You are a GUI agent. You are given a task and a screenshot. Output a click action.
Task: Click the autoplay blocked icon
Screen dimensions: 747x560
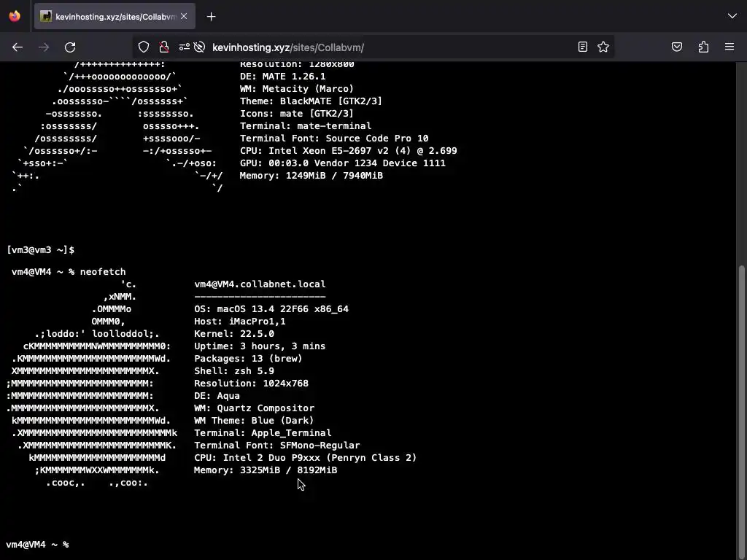pos(200,47)
